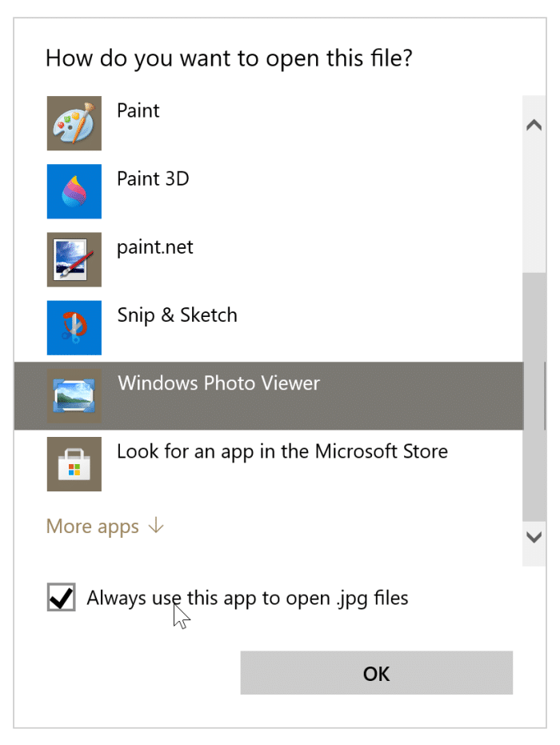The image size is (560, 745).
Task: Click the highlighted Windows Photo Viewer row
Action: (218, 383)
